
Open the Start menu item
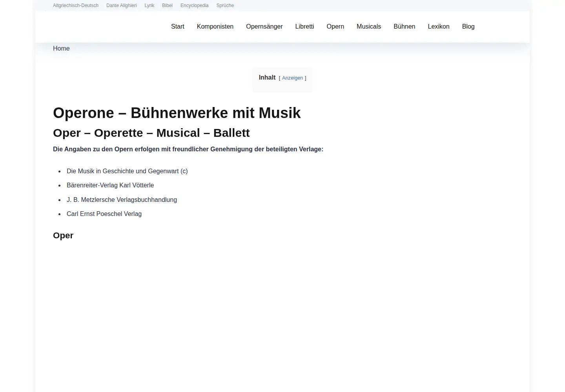click(177, 27)
